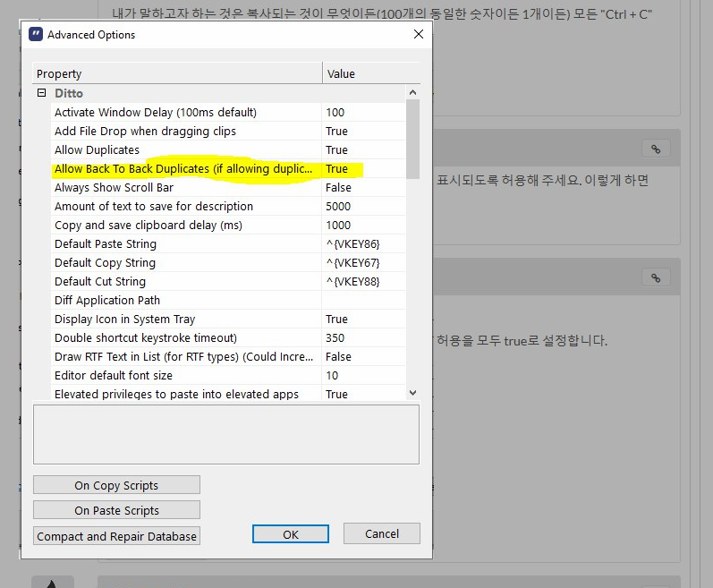Click the OK button

point(291,534)
